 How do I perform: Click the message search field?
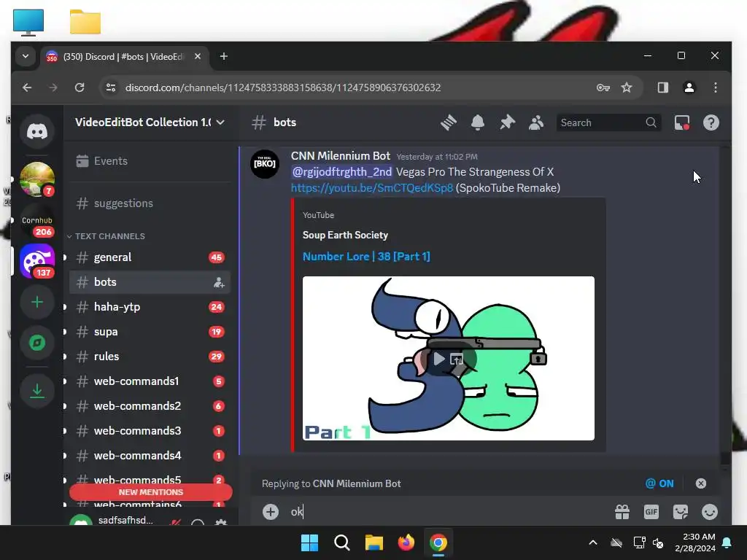tap(608, 122)
